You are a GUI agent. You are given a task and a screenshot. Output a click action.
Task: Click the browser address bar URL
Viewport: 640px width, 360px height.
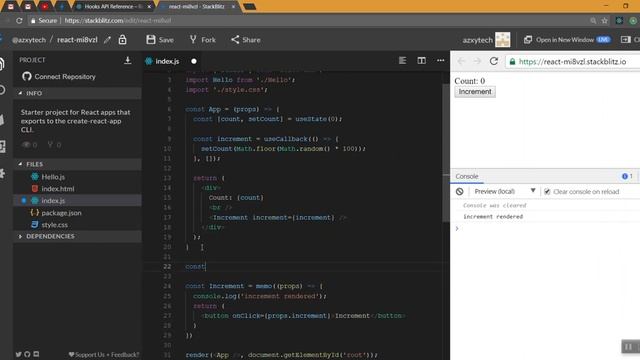(118, 20)
